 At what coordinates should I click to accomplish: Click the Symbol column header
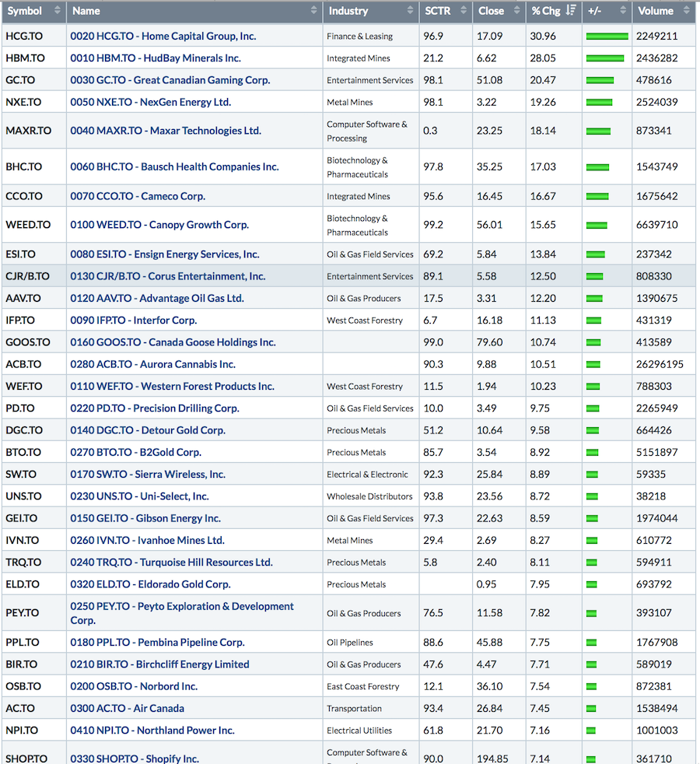[33, 12]
